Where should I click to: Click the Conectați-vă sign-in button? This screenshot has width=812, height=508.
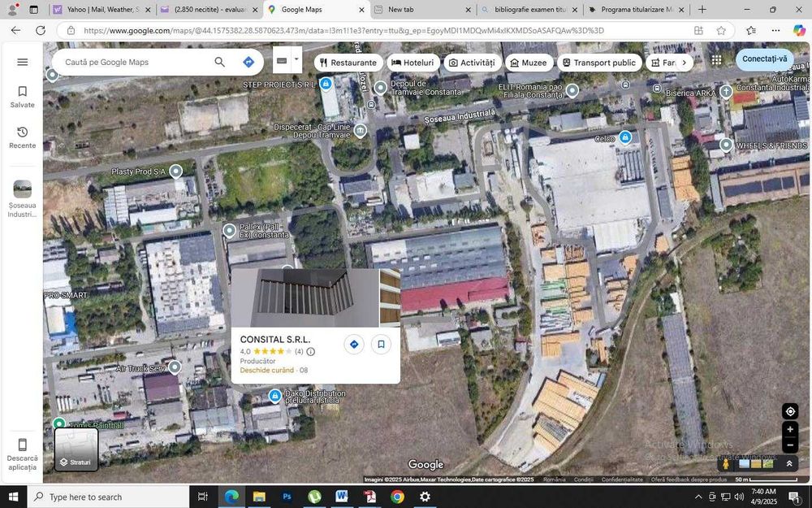tap(764, 59)
